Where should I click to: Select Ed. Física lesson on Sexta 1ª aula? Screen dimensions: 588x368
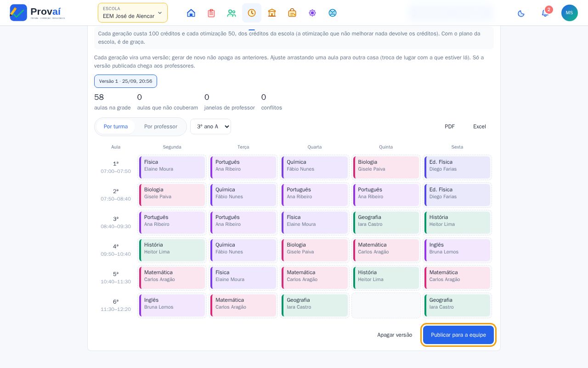tap(458, 167)
